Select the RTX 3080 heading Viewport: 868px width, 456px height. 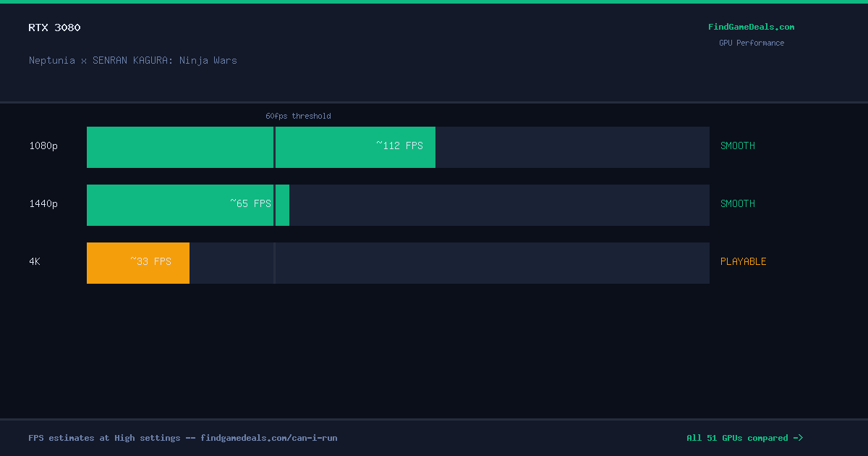(55, 28)
